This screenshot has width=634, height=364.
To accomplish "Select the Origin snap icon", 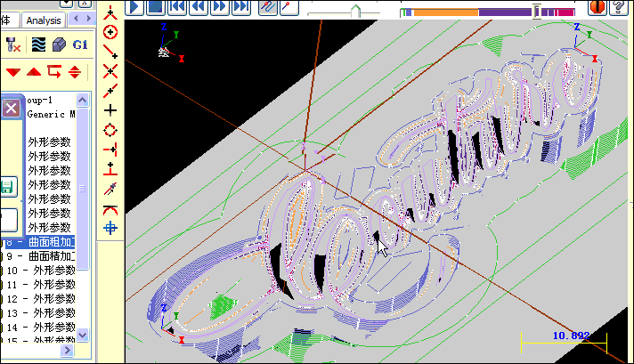I will [110, 12].
